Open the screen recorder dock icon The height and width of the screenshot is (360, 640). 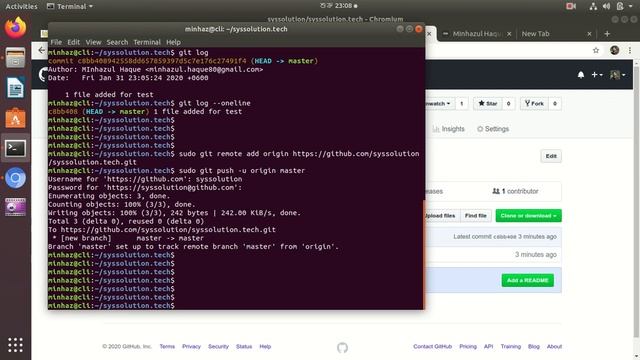(x=15, y=207)
